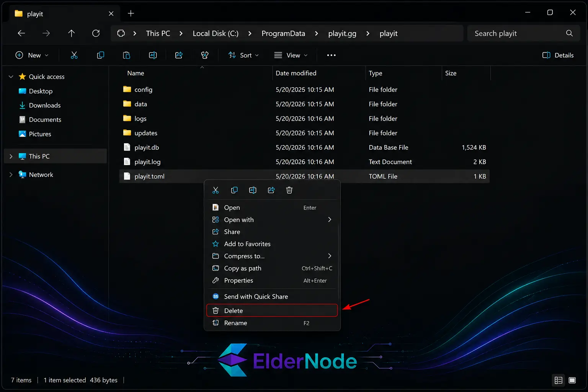
Task: Select the logs folder
Action: click(304, 119)
